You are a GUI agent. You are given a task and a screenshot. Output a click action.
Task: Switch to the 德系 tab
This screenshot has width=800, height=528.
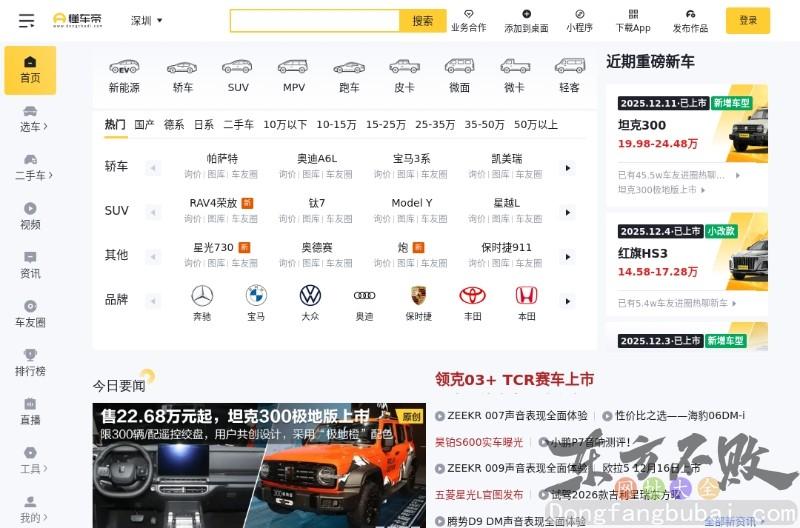click(x=174, y=124)
